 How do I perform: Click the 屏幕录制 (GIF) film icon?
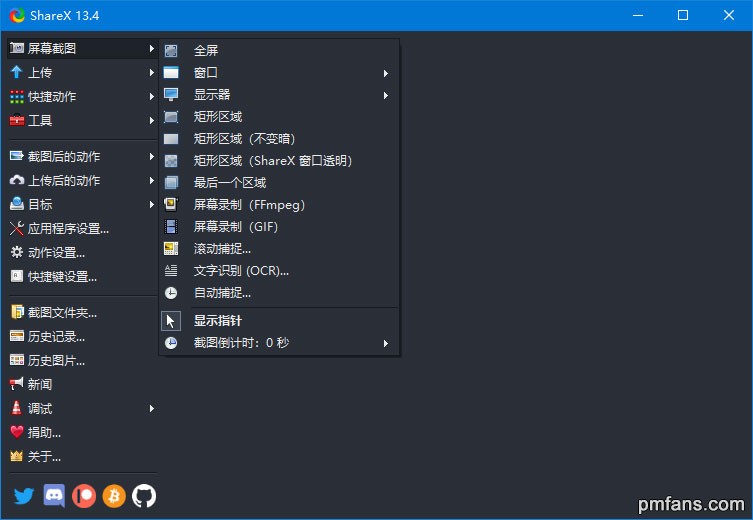click(171, 227)
